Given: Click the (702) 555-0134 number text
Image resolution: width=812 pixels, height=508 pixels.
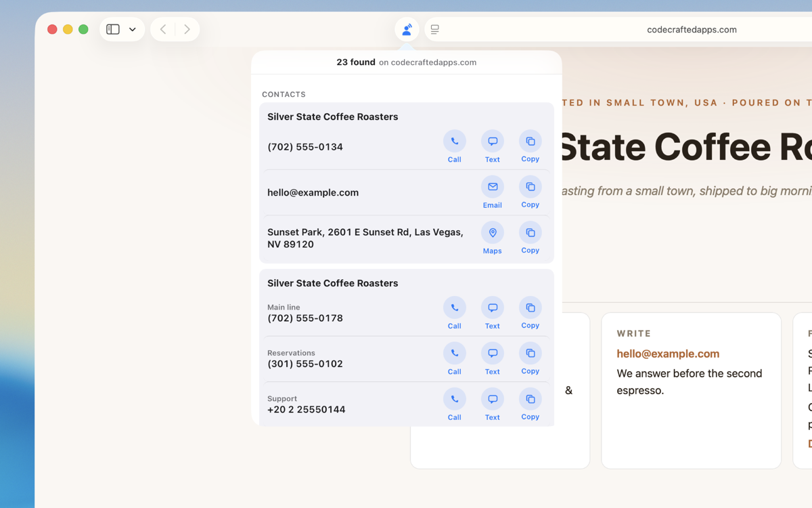Looking at the screenshot, I should pos(305,147).
